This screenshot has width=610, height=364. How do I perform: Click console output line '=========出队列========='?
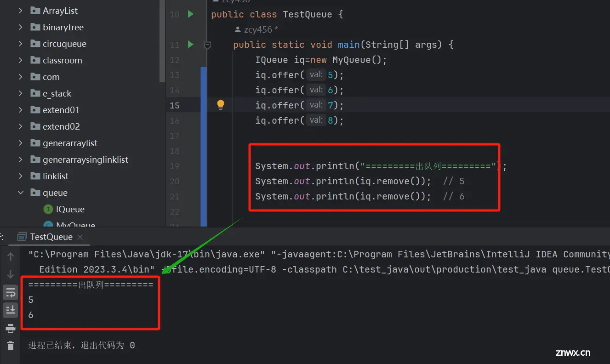point(91,284)
